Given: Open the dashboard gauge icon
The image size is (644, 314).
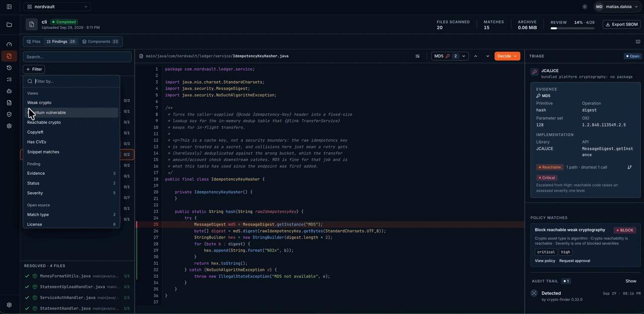Looking at the screenshot, I should click(x=9, y=45).
